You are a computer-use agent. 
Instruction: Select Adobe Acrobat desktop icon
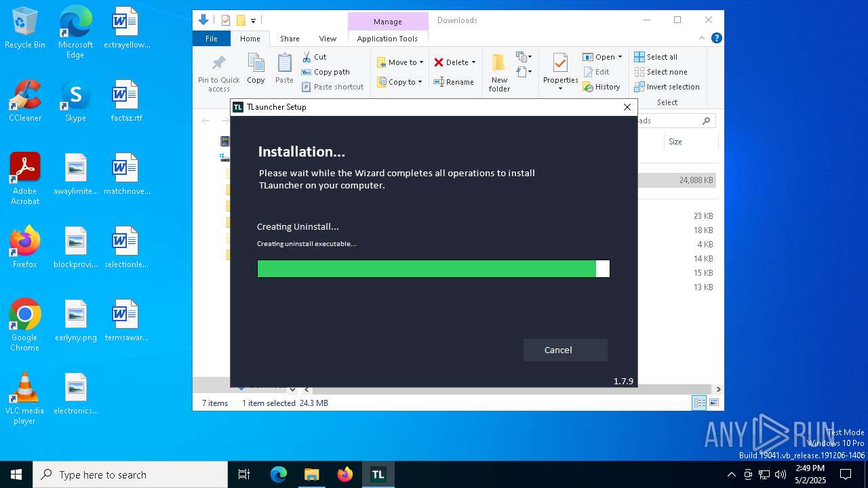(25, 179)
